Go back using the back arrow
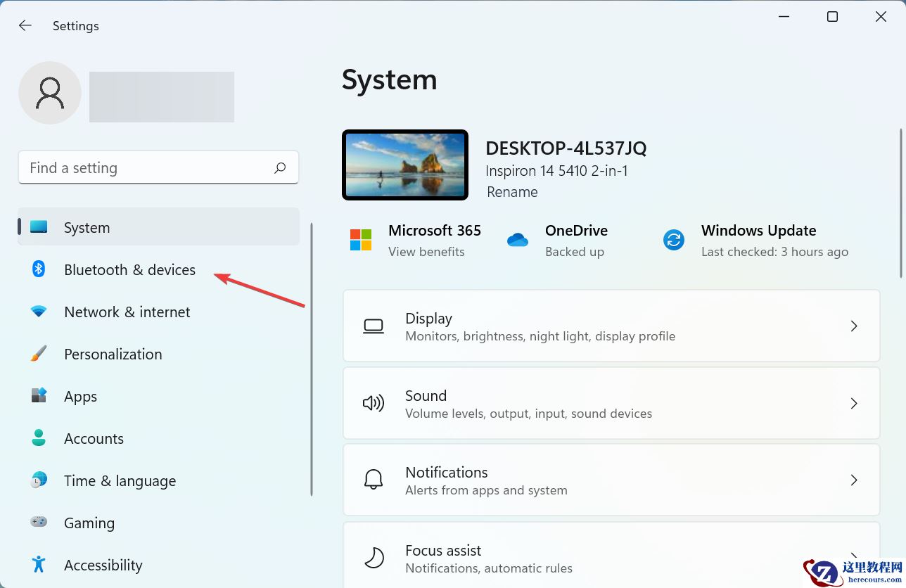 click(25, 26)
